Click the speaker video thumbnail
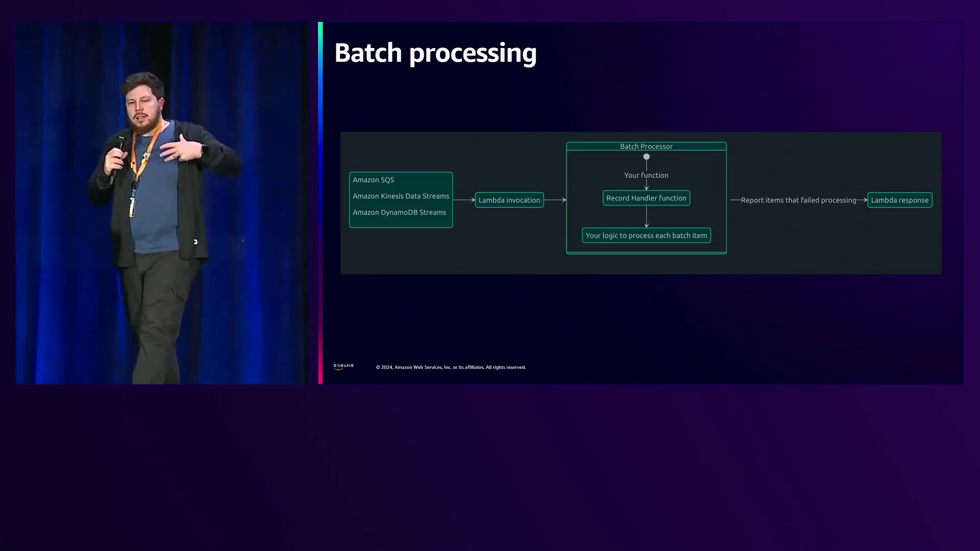 click(x=162, y=203)
